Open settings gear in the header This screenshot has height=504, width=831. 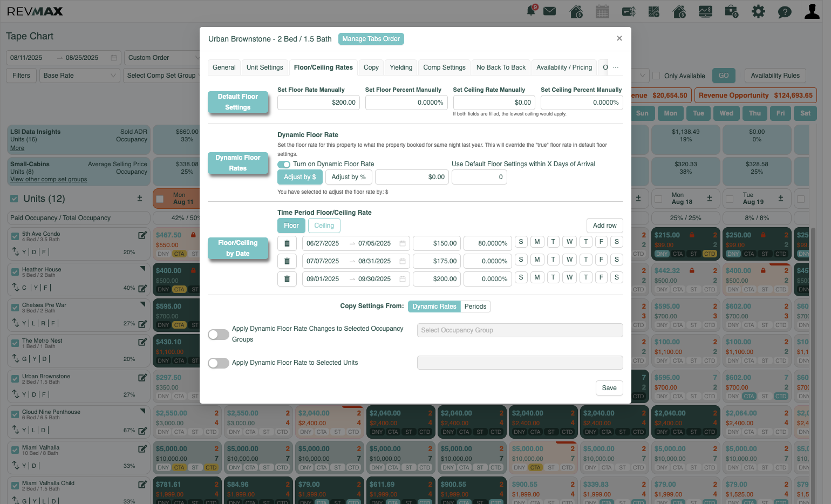coord(758,11)
